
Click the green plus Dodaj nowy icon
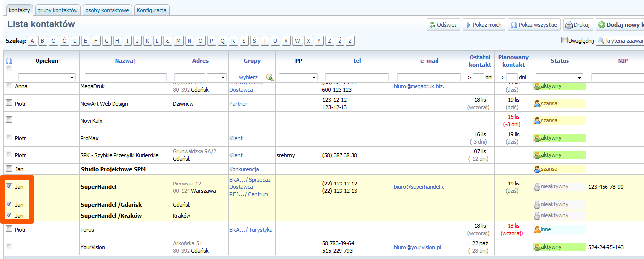point(602,25)
